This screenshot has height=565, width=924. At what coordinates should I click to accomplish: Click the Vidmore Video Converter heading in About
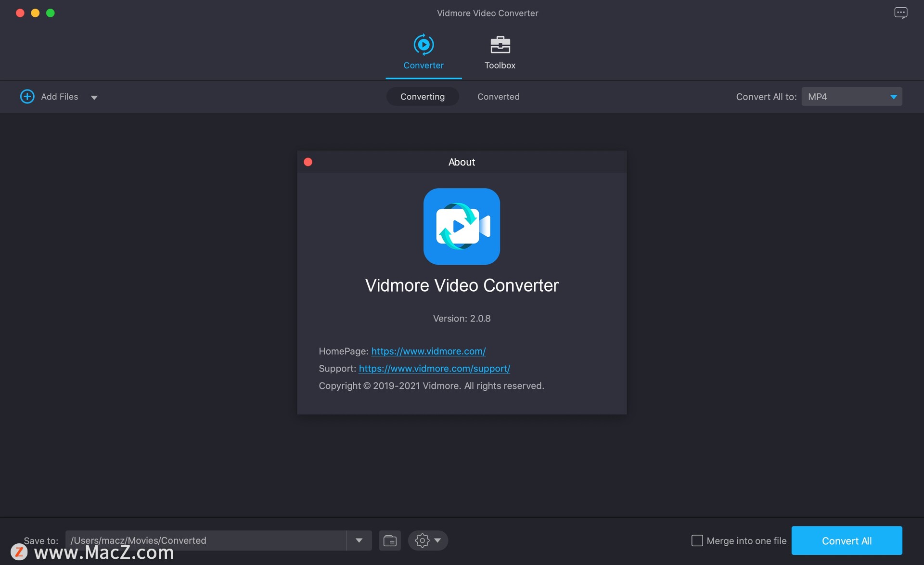click(462, 285)
